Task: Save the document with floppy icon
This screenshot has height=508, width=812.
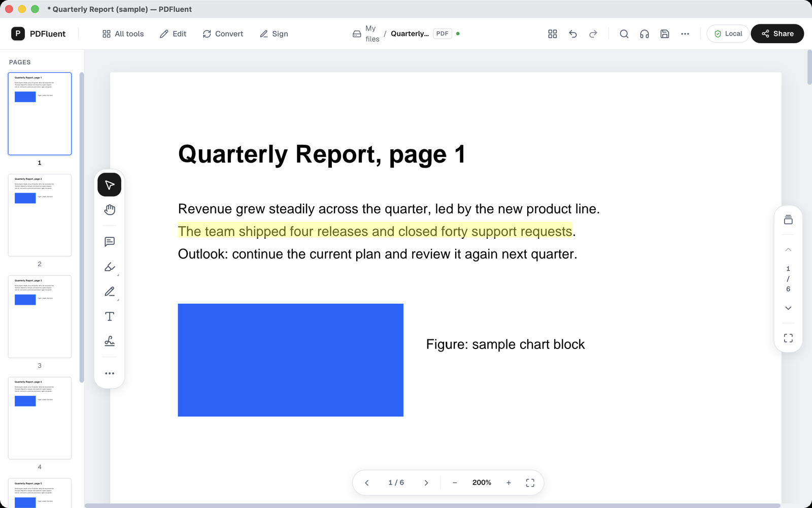Action: (x=665, y=34)
